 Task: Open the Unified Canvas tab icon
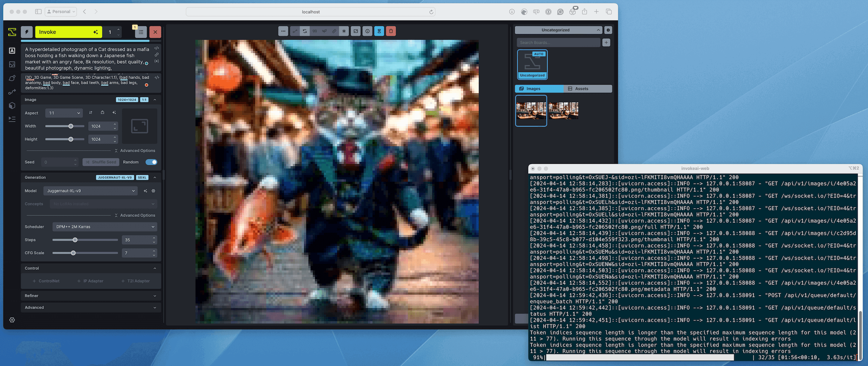pyautogui.click(x=12, y=78)
